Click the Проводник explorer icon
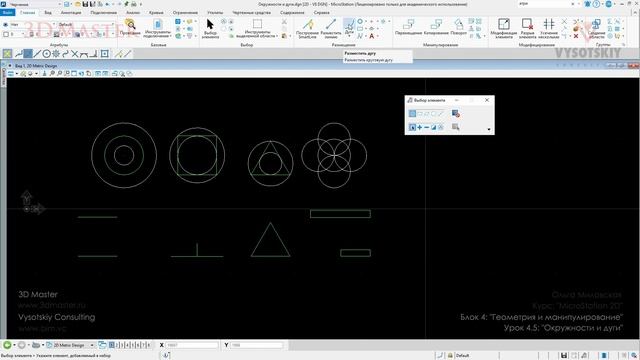Viewport: 640px width, 360px height. coord(130,27)
